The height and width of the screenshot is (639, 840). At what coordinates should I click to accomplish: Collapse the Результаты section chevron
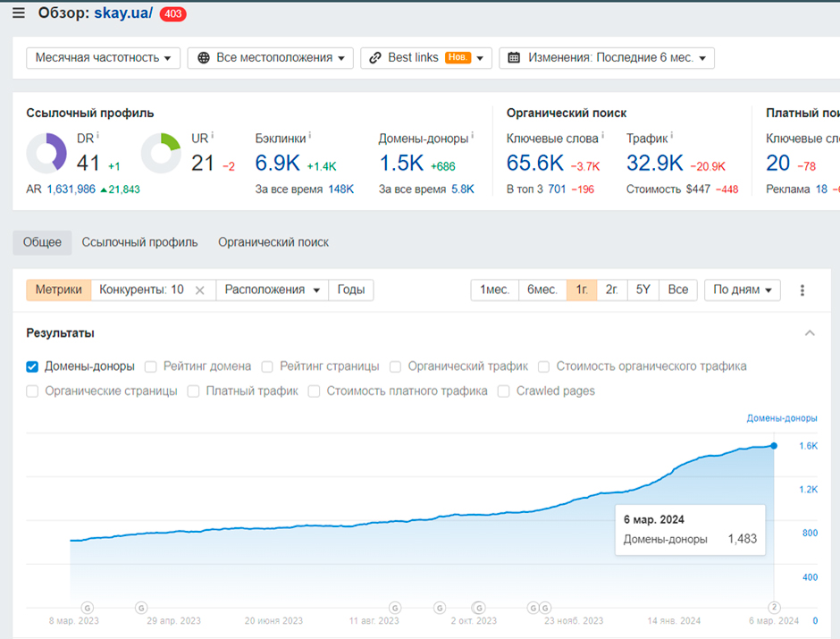coord(810,333)
